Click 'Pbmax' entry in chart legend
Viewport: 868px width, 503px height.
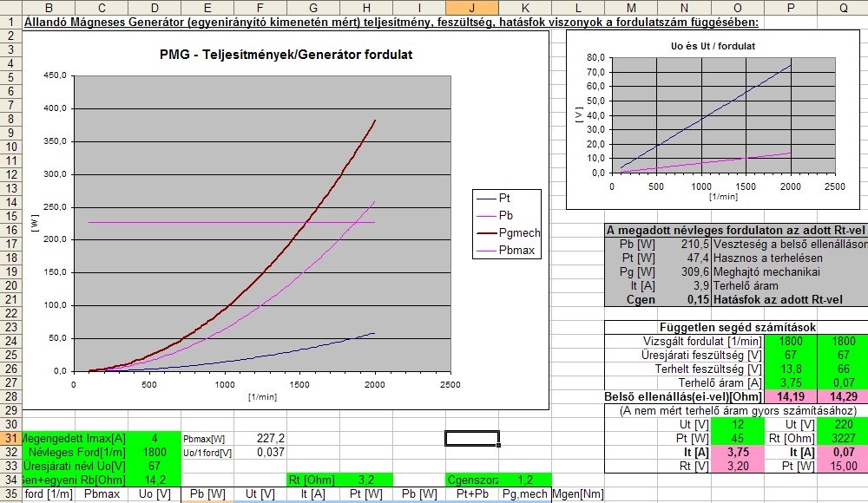[516, 250]
